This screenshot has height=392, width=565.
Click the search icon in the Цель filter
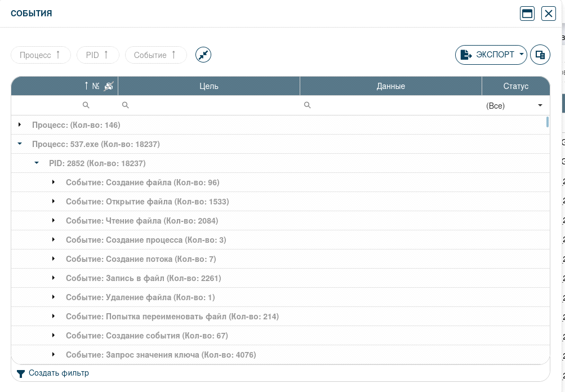click(x=126, y=105)
